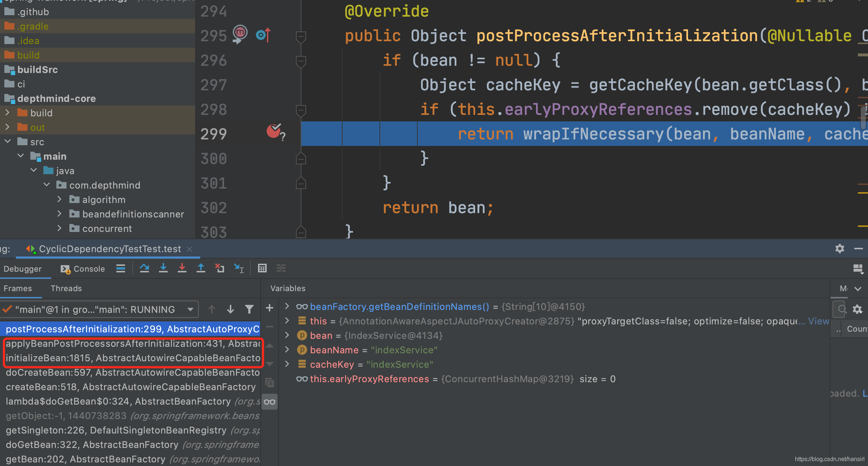Viewport: 868px width, 466px height.
Task: Select Frames tab
Action: coord(18,288)
